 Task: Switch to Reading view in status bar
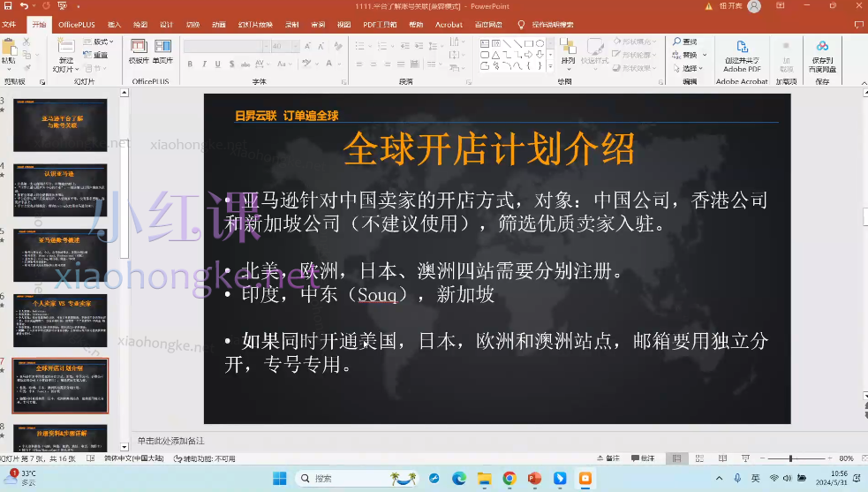[722, 458]
